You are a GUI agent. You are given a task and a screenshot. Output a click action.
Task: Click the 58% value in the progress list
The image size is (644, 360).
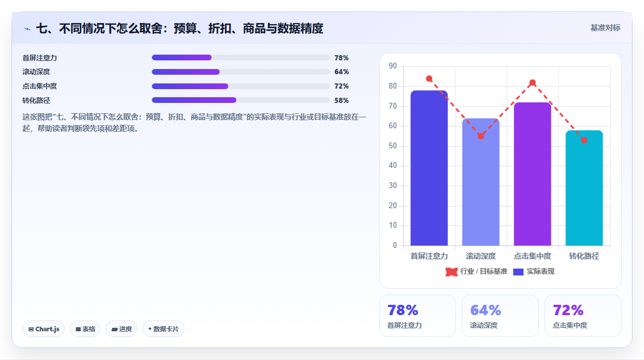(x=342, y=100)
